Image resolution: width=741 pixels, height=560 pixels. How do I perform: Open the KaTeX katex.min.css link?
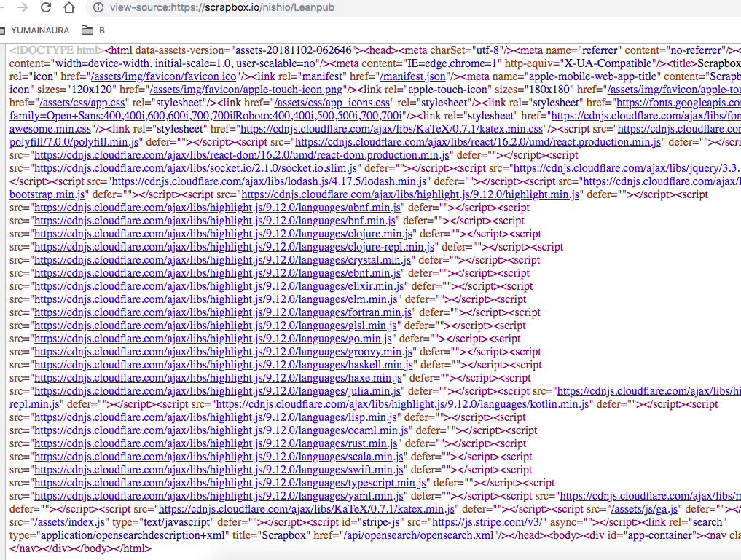(x=392, y=129)
